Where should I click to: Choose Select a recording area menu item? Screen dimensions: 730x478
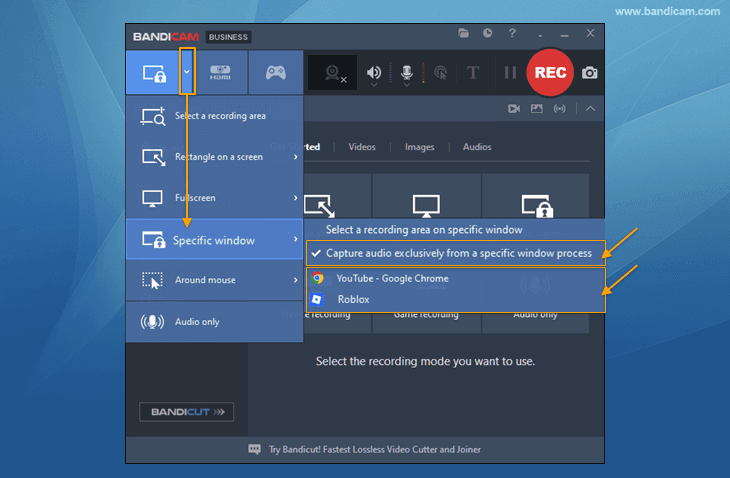coord(215,116)
